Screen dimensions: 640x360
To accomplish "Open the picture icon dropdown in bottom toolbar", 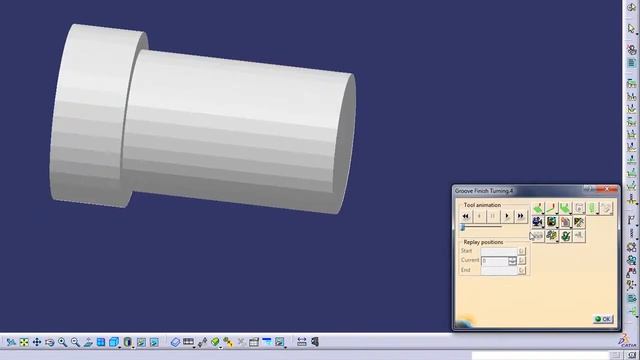I will [280, 342].
